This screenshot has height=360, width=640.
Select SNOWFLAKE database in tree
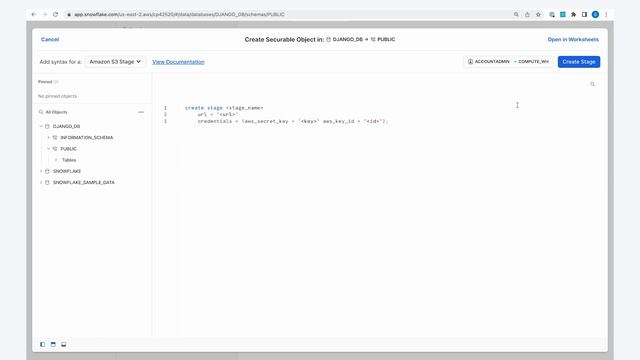[67, 171]
